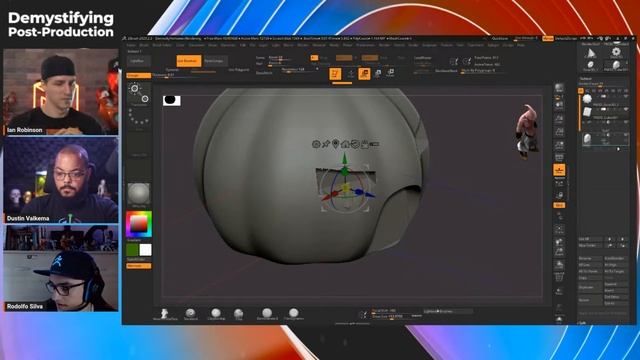Click the QuickSave button
640x360 pixels.
[x=500, y=38]
